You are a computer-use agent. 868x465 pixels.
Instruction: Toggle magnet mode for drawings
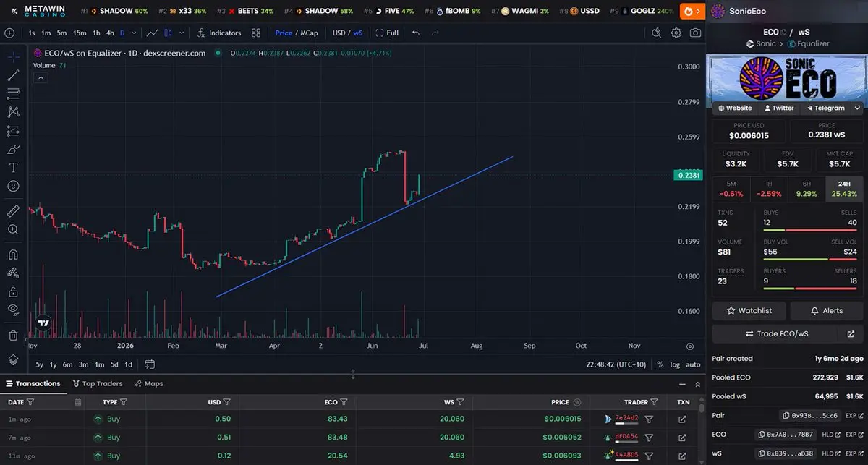click(x=13, y=255)
